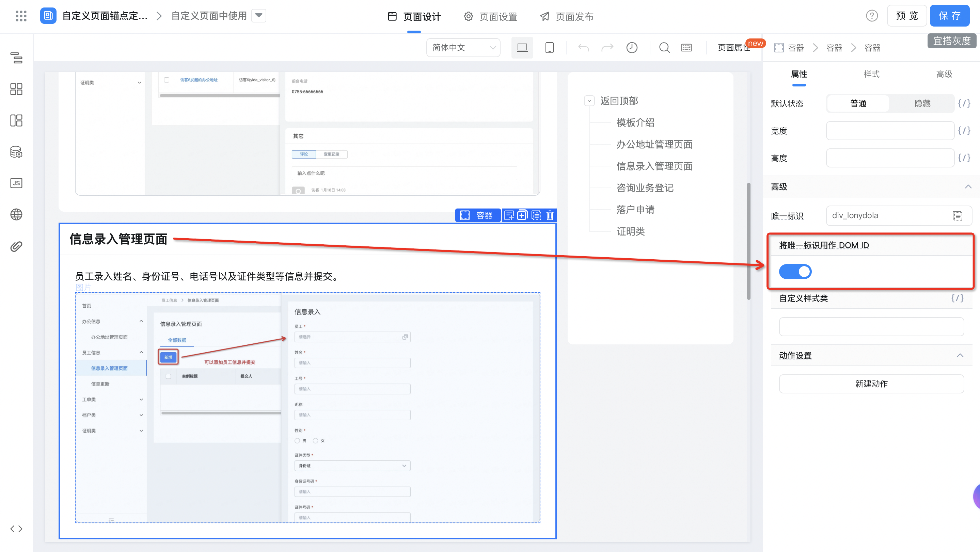Open 页面属性 panel
Viewport: 980px width, 552px height.
click(x=733, y=48)
